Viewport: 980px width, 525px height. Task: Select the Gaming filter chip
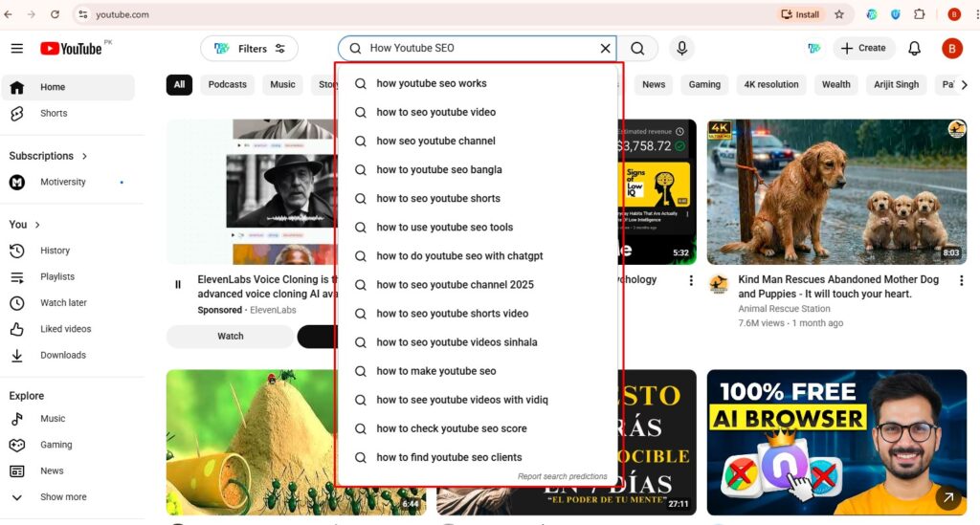[704, 84]
